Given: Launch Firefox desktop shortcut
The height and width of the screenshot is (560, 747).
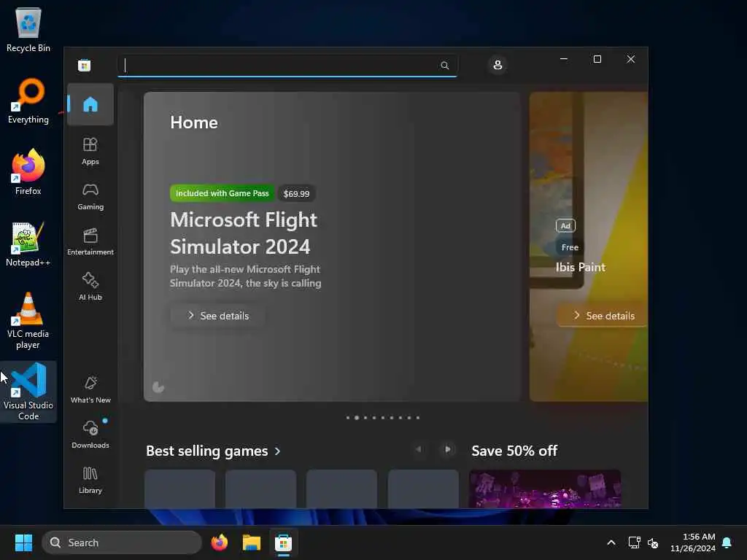Looking at the screenshot, I should click(28, 172).
